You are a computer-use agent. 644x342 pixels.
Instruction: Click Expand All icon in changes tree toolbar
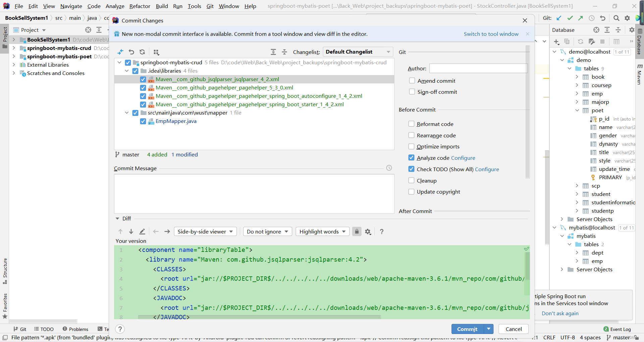pos(273,52)
